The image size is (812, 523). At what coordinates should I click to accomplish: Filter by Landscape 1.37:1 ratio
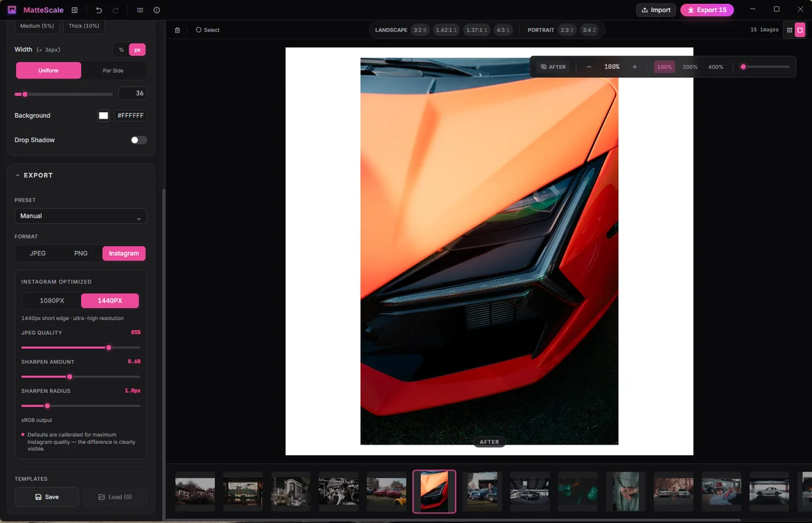point(476,30)
